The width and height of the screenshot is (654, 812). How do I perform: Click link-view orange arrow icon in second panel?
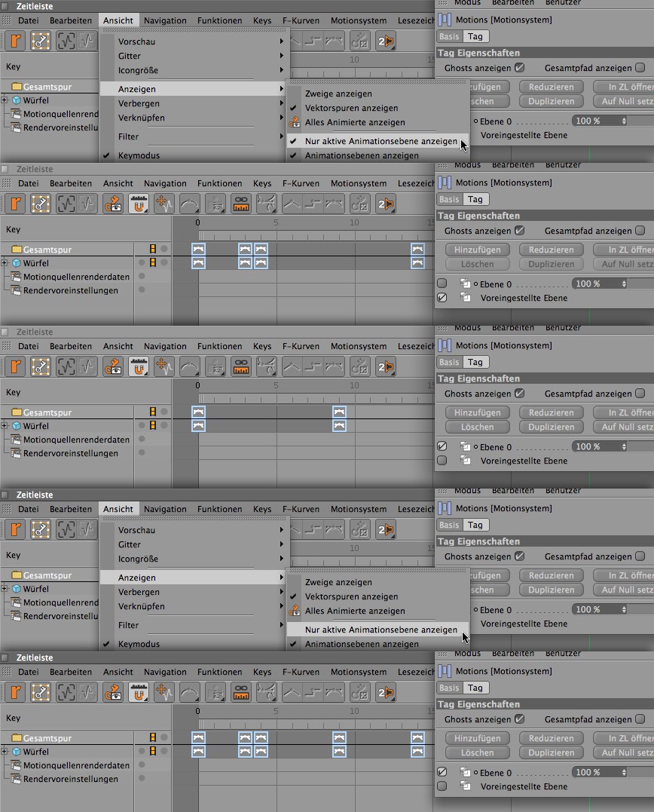pos(113,204)
